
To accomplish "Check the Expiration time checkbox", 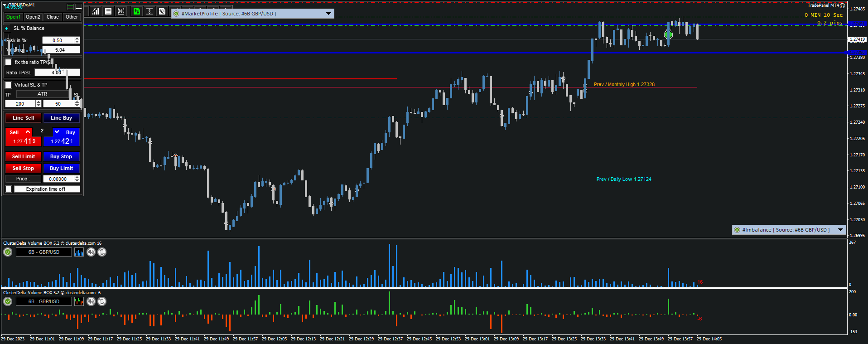I will 9,189.
